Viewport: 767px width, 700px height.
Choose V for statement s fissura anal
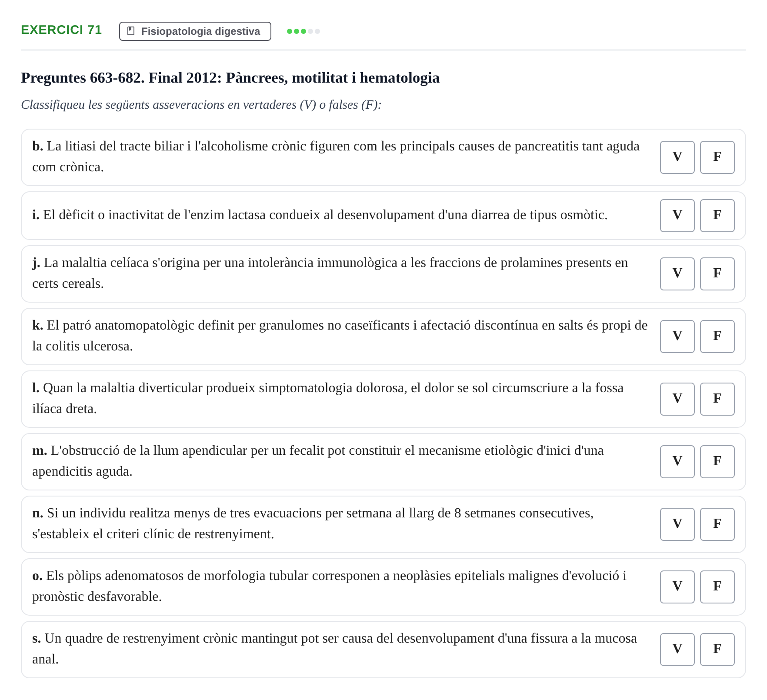point(677,650)
